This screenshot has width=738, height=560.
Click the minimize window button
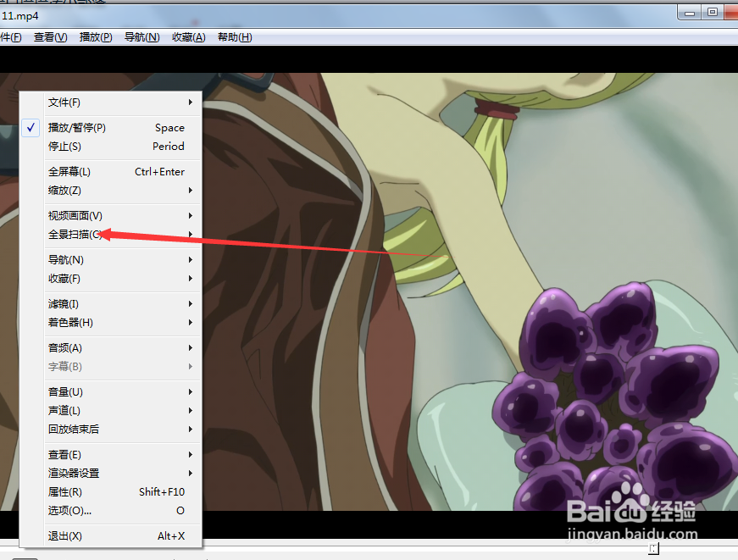pyautogui.click(x=690, y=13)
